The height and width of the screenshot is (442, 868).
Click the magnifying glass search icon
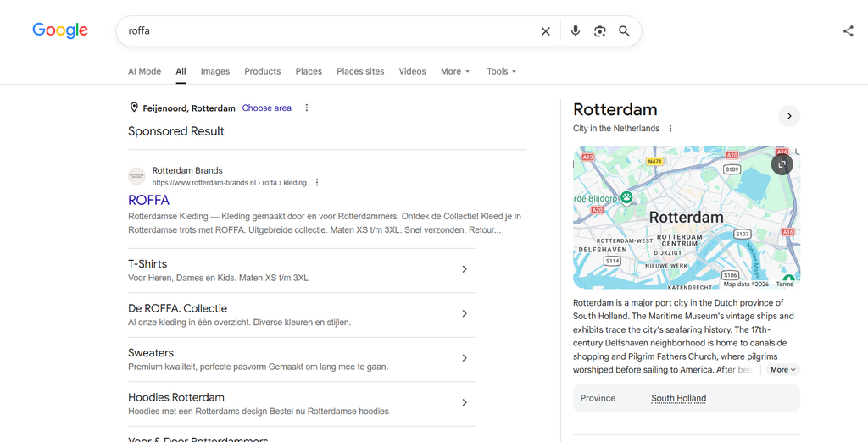point(624,31)
